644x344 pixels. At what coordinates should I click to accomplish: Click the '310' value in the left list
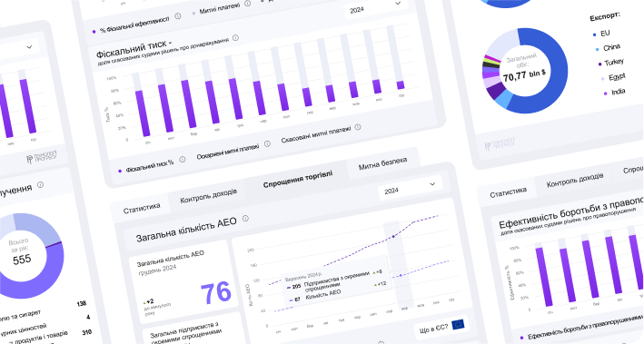tap(86, 332)
